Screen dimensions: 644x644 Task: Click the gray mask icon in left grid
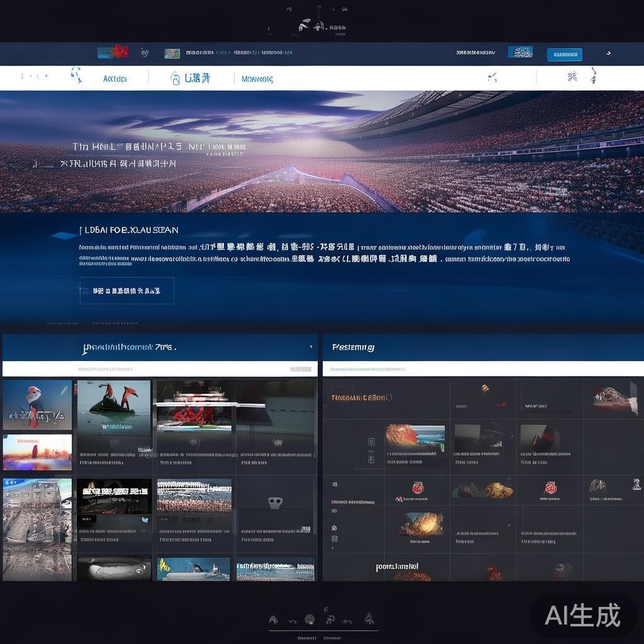(x=275, y=502)
